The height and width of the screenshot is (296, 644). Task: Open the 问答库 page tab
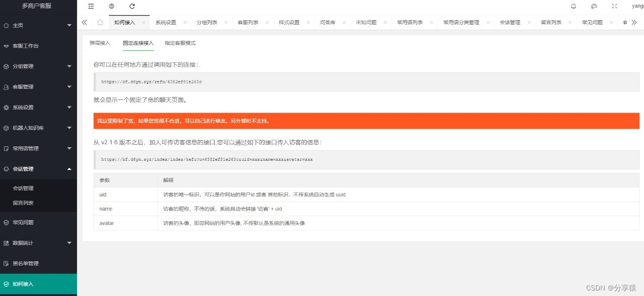[328, 23]
